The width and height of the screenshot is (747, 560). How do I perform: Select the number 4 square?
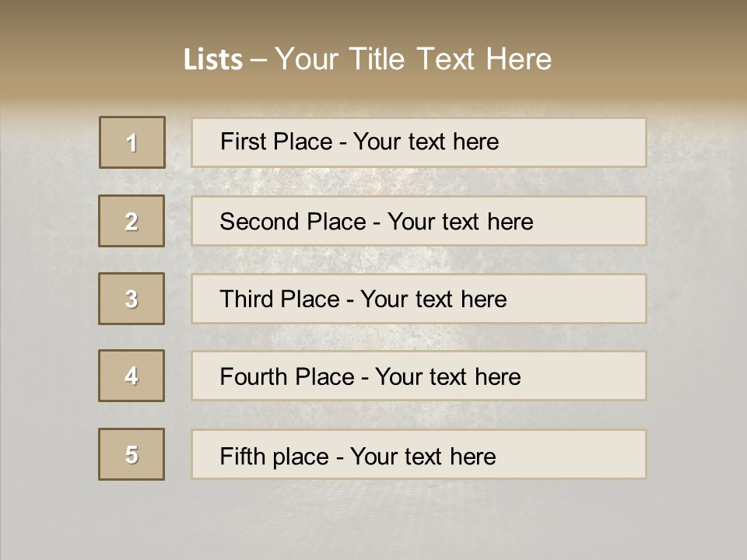[132, 376]
